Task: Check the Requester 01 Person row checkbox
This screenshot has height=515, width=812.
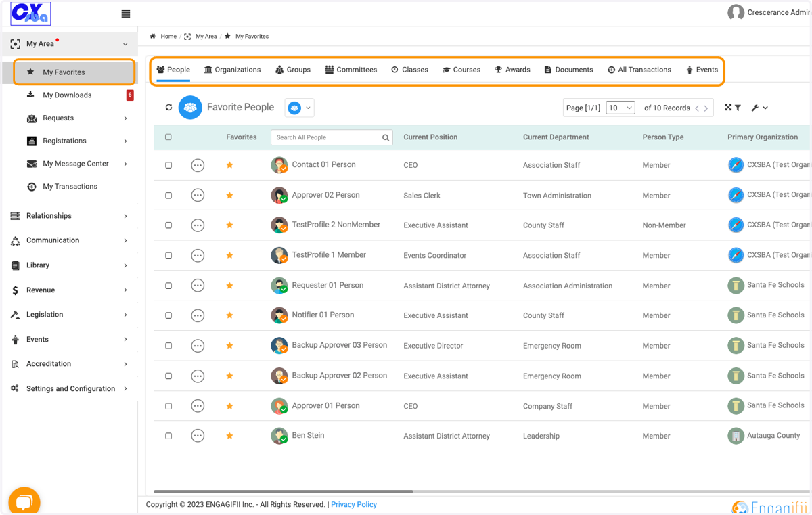Action: pyautogui.click(x=168, y=286)
